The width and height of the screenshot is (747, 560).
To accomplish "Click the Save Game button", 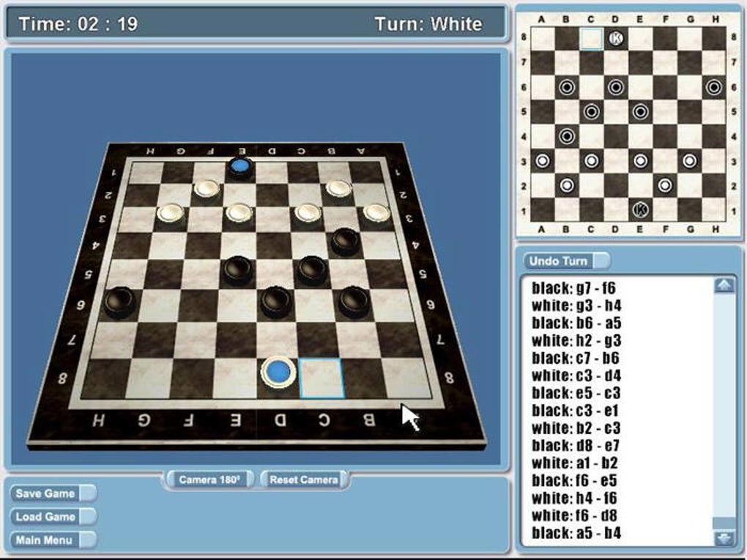I will pyautogui.click(x=53, y=493).
